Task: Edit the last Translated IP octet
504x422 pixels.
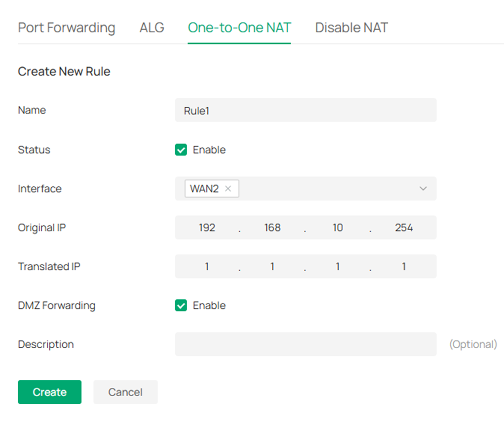Action: pyautogui.click(x=403, y=266)
